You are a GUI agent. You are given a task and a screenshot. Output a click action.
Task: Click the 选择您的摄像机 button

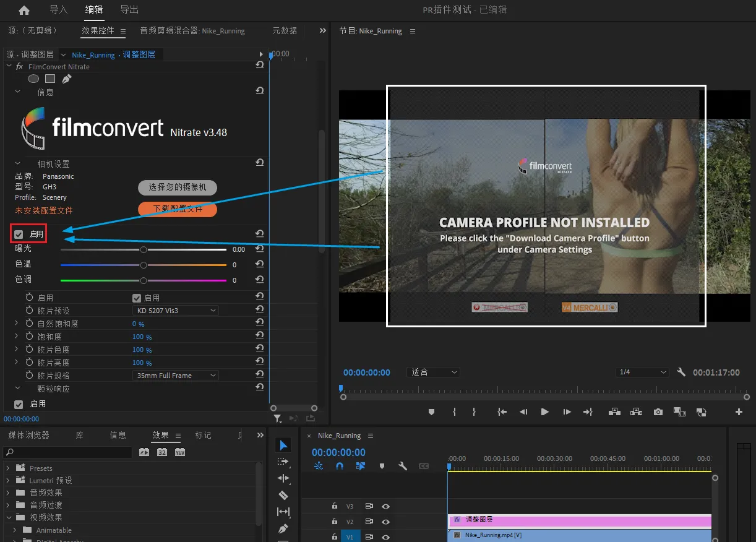pyautogui.click(x=178, y=187)
